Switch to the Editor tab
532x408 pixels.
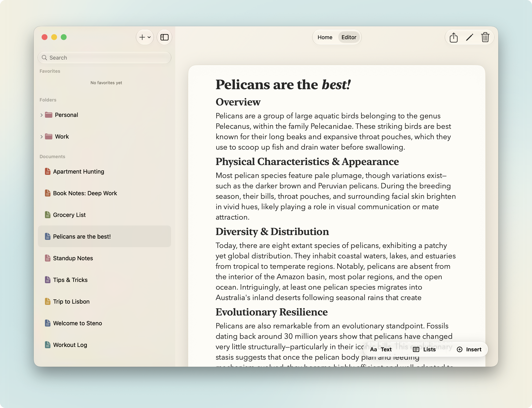point(349,37)
